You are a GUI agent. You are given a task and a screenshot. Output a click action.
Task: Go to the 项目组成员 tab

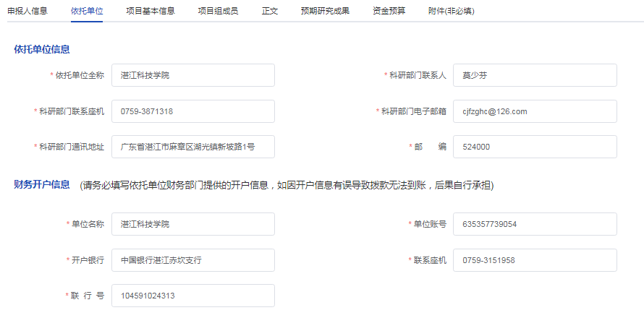218,11
